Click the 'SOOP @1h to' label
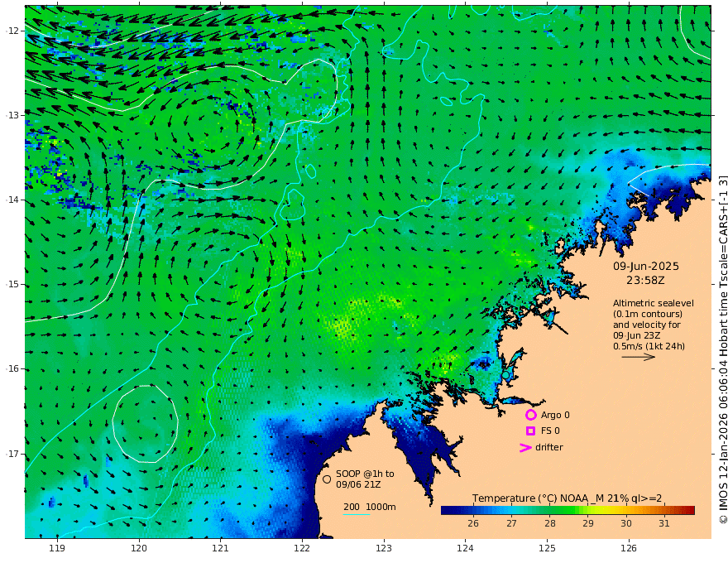 click(365, 474)
